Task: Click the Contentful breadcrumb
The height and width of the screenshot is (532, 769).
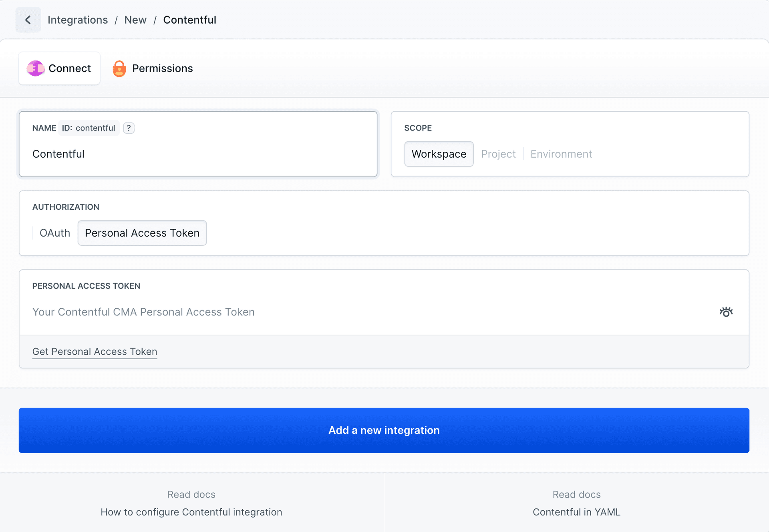Action: coord(189,20)
